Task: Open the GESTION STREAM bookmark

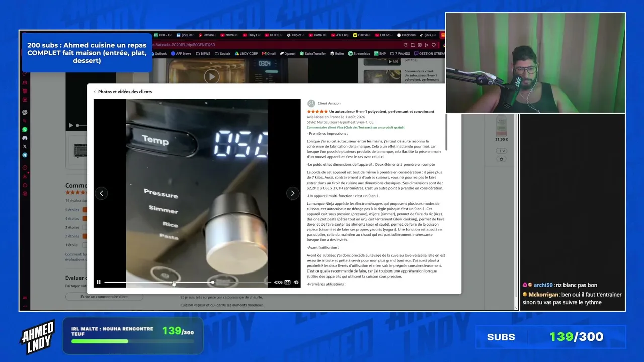Action: click(x=430, y=54)
